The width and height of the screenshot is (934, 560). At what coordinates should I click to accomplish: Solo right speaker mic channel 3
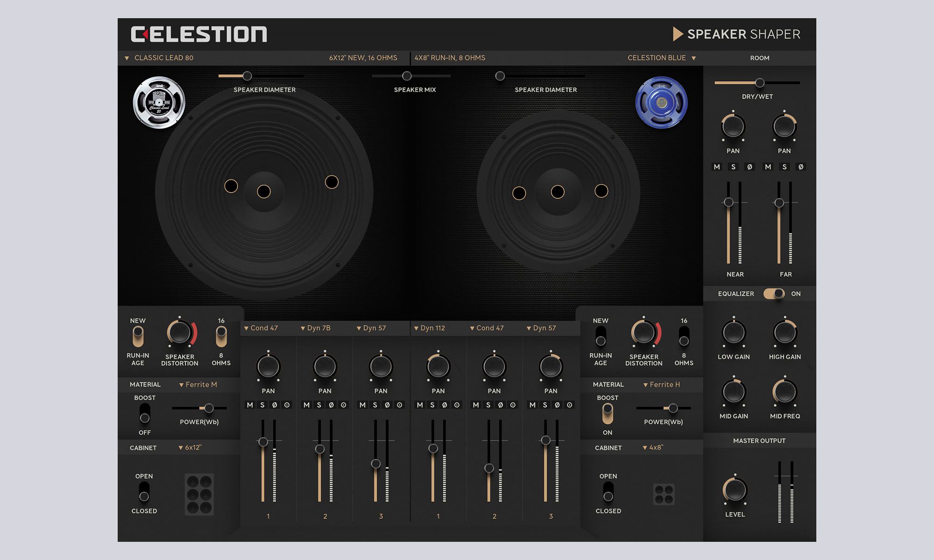coord(545,405)
